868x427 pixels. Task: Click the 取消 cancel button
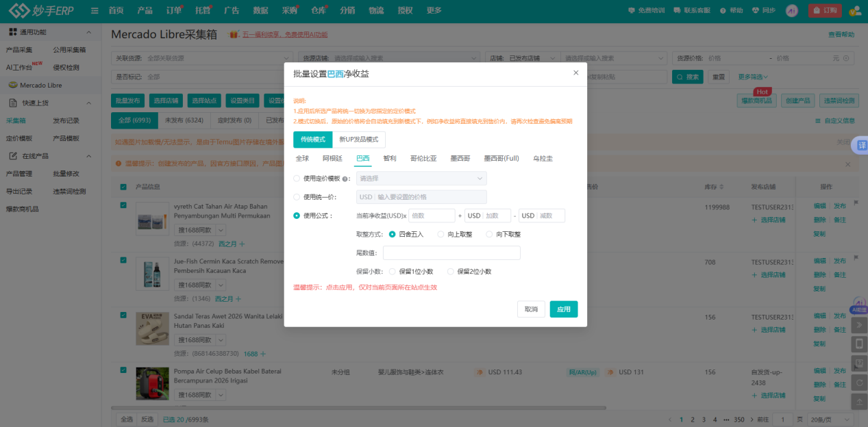click(x=531, y=309)
